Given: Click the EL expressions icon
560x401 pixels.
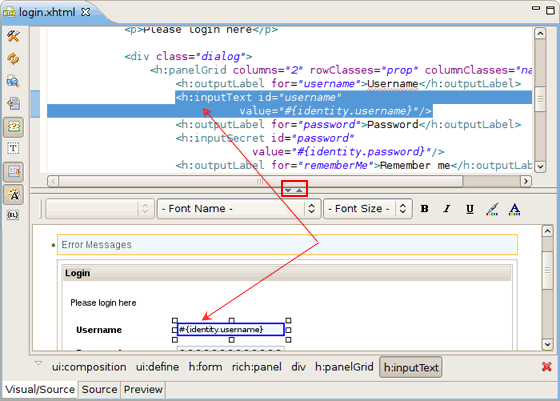Looking at the screenshot, I should (13, 215).
